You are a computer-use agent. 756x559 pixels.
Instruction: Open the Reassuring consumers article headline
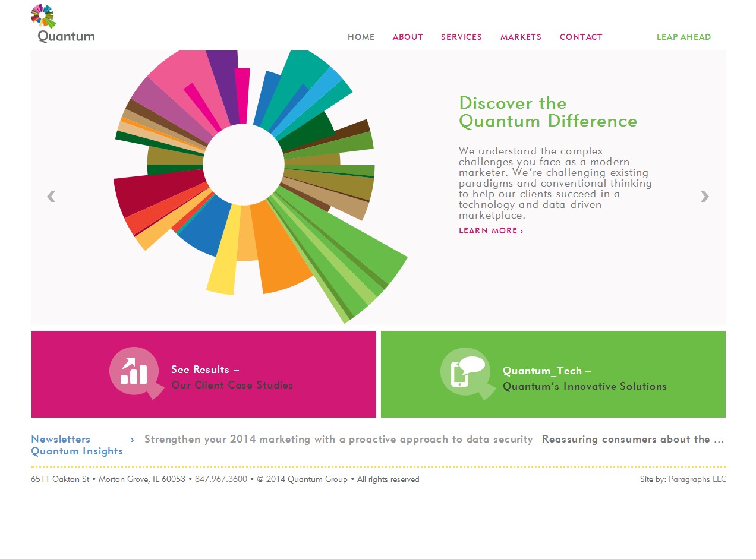(632, 440)
